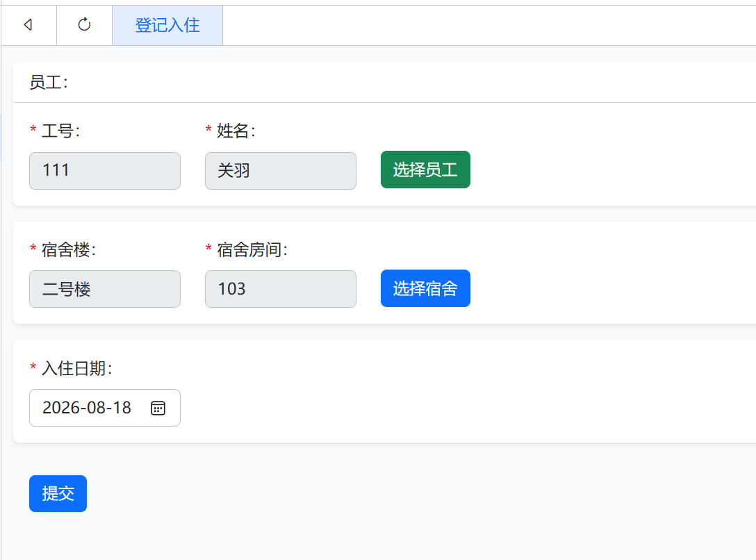Screen dimensions: 756x560
Task: Click the 员工: section header text
Action: tap(49, 83)
